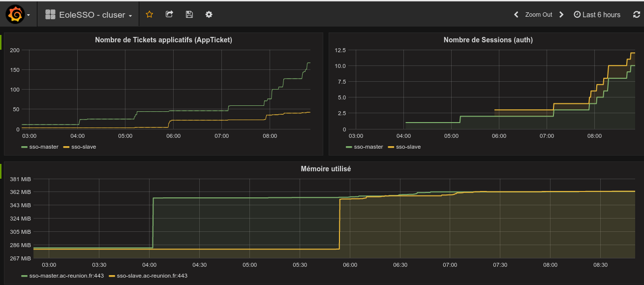Screen dimensions: 644x285
Task: Shift time range back with left arrow
Action: click(x=516, y=15)
